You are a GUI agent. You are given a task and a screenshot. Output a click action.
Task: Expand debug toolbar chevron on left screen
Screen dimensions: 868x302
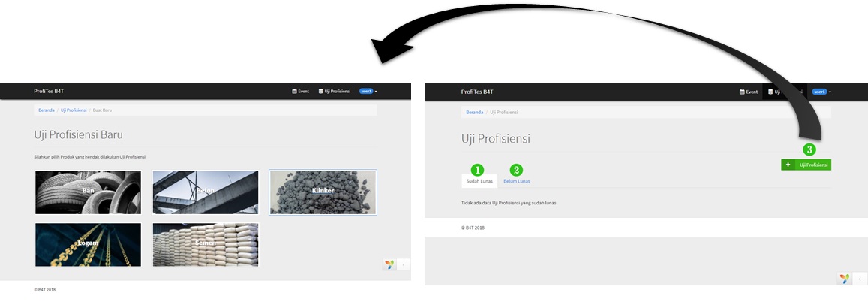(404, 264)
